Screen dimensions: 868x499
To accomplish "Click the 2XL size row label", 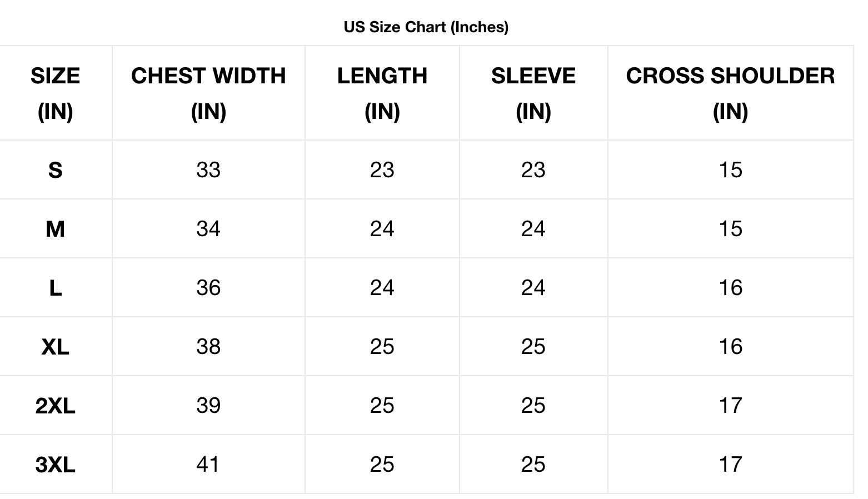I will click(55, 406).
